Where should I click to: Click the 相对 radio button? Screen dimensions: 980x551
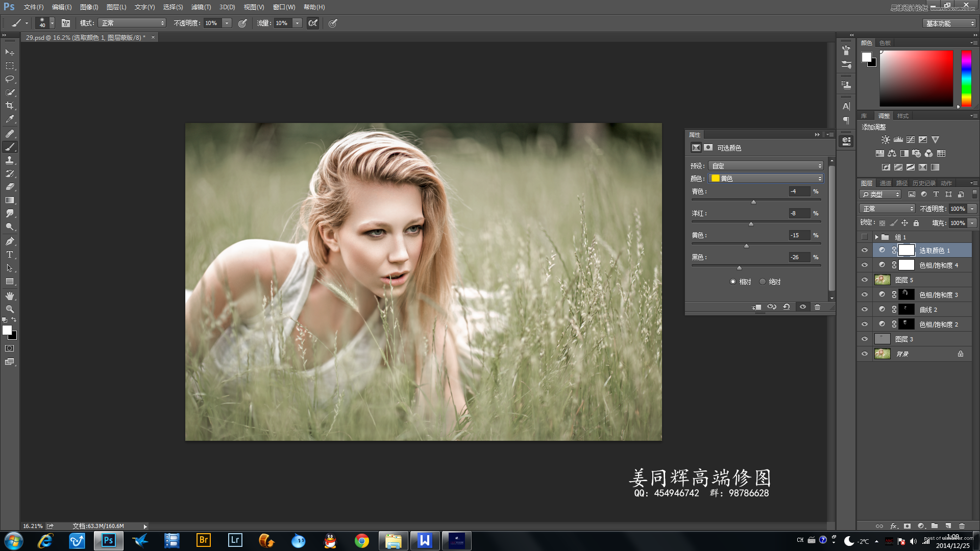(733, 281)
